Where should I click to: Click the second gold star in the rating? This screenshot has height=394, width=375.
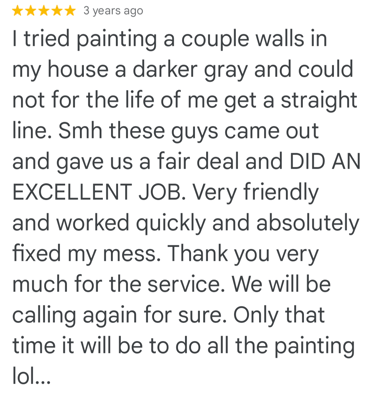tap(31, 11)
